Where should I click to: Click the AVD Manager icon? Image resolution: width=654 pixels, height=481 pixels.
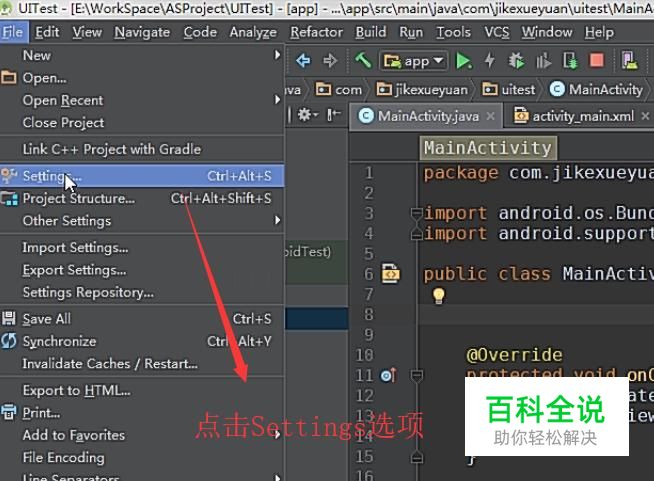click(629, 60)
